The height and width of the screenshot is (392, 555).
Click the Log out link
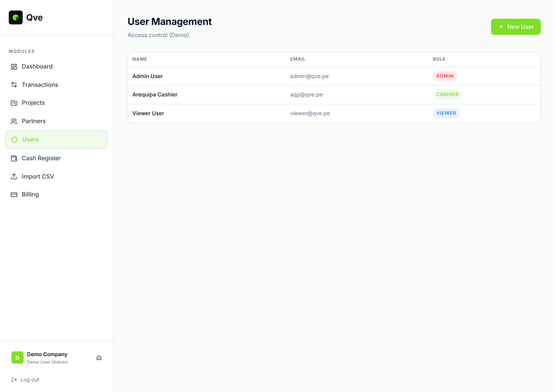(x=30, y=379)
